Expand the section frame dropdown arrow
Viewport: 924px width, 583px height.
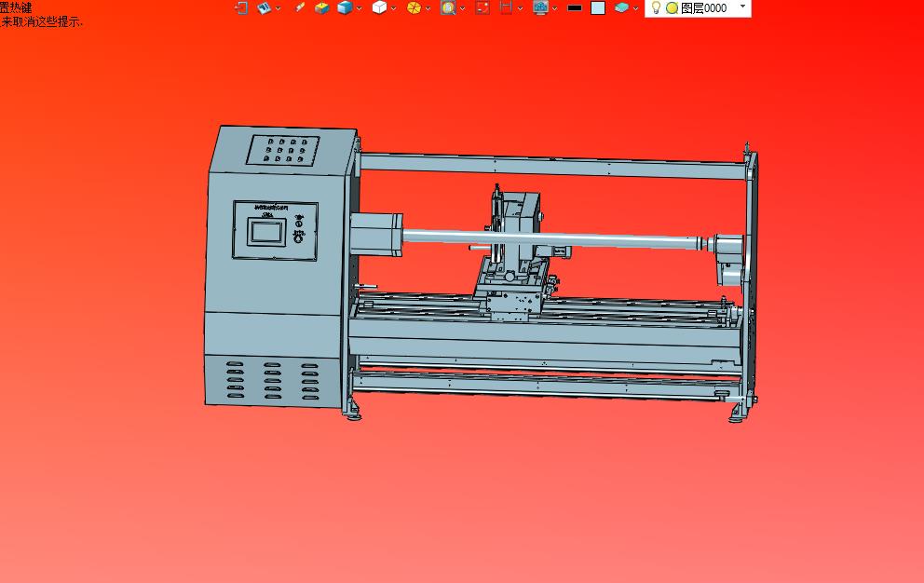coord(521,8)
